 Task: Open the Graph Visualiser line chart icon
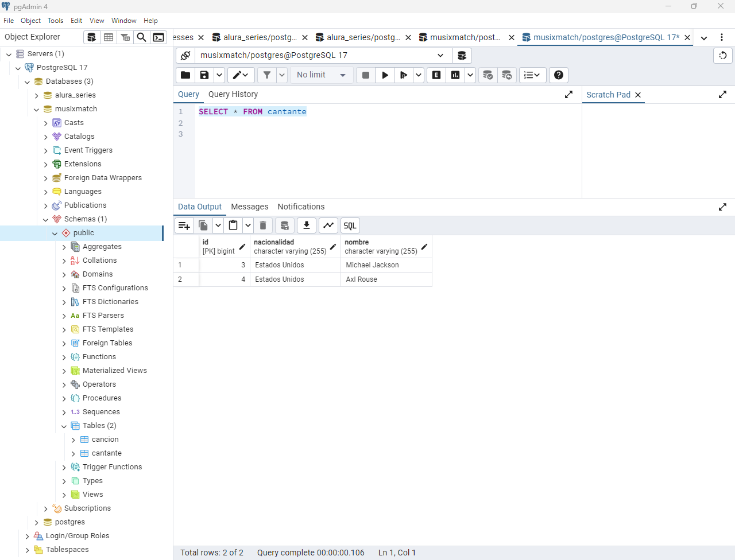[328, 225]
